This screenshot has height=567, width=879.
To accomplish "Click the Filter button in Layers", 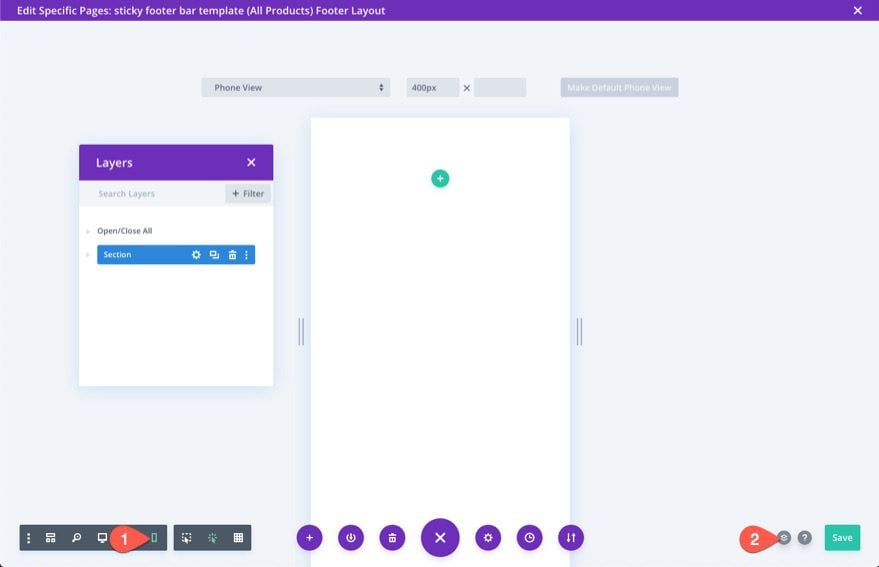I will point(248,194).
